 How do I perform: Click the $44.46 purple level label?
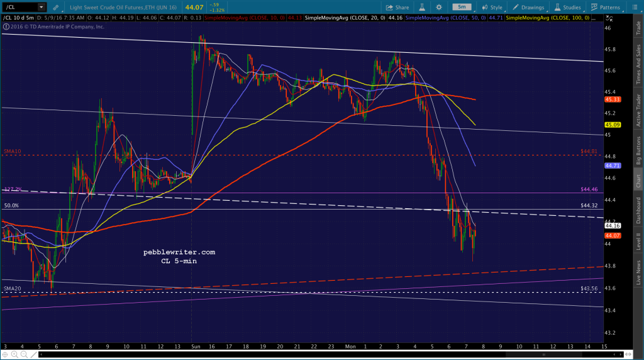589,189
